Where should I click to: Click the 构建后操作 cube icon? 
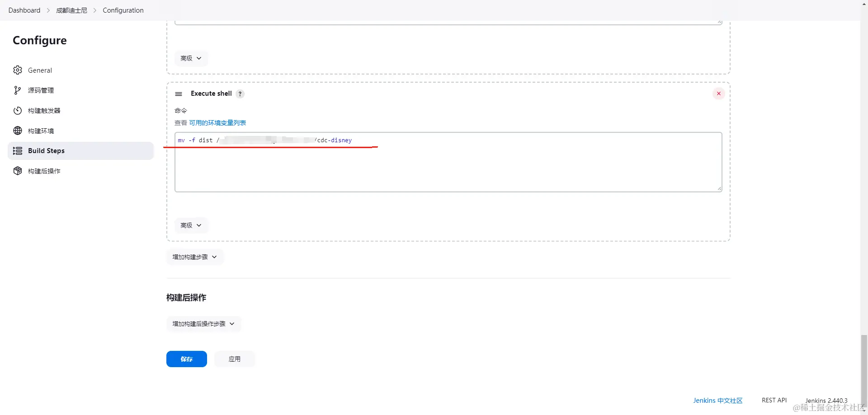[x=18, y=171]
